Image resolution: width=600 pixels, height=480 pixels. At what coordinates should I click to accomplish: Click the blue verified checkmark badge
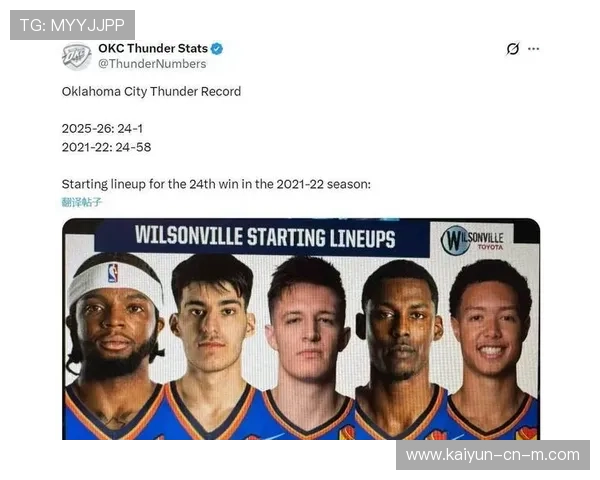click(x=217, y=49)
